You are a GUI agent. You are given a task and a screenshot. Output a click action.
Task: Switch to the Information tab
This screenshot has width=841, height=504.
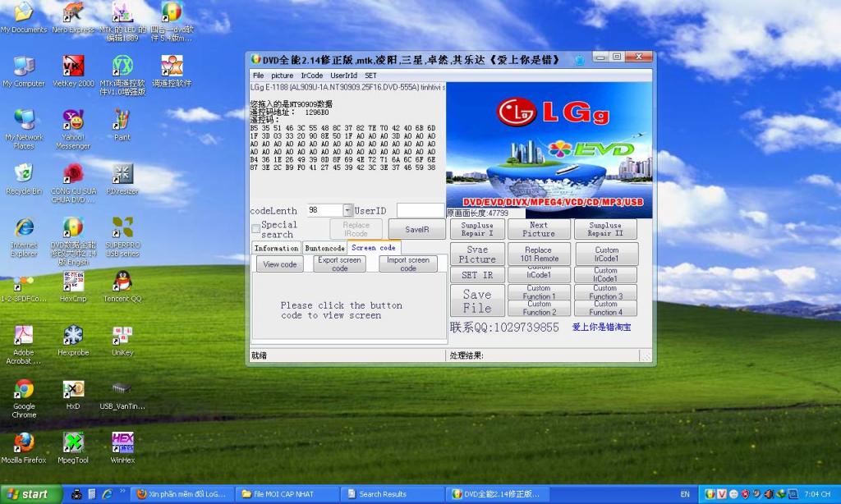tap(276, 248)
